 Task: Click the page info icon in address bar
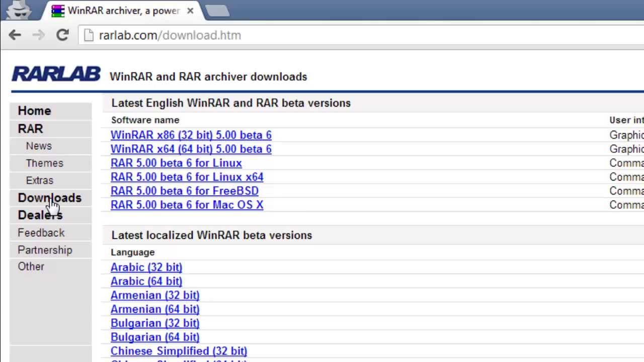tap(89, 35)
